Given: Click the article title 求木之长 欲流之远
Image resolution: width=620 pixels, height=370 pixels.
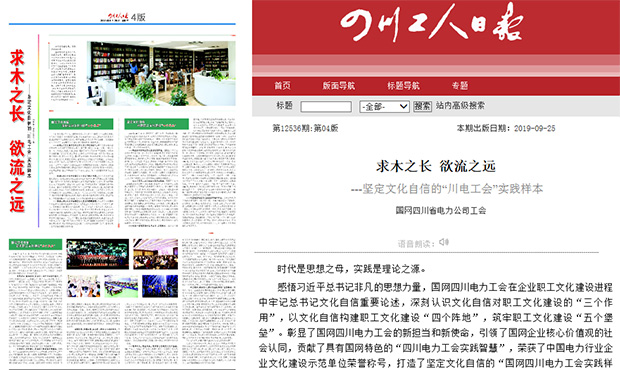Looking at the screenshot, I should 436,166.
